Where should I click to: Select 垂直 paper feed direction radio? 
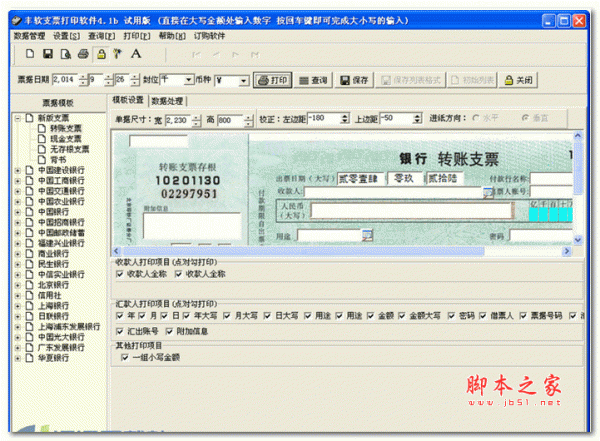(x=525, y=118)
